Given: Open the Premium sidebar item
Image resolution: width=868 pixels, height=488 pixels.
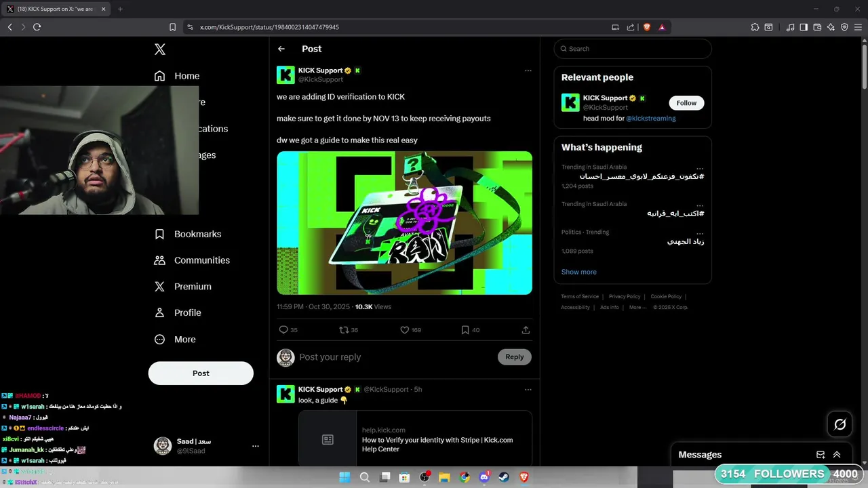Looking at the screenshot, I should 182,287.
